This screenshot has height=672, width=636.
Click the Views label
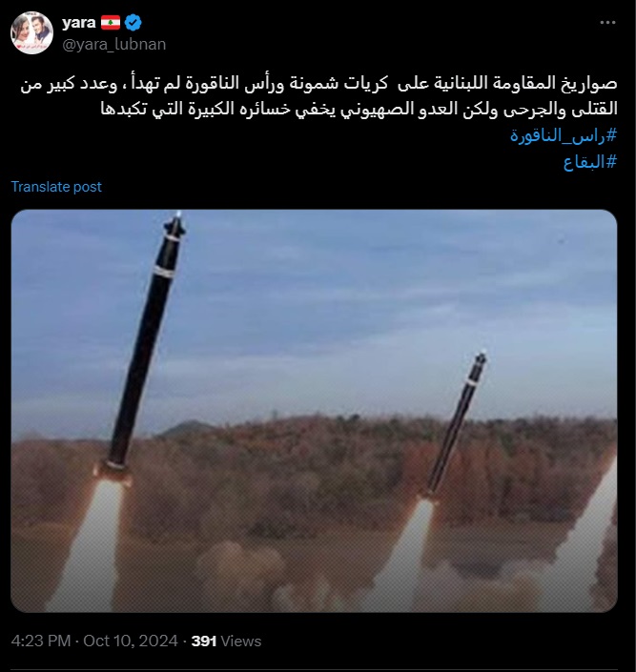click(240, 641)
